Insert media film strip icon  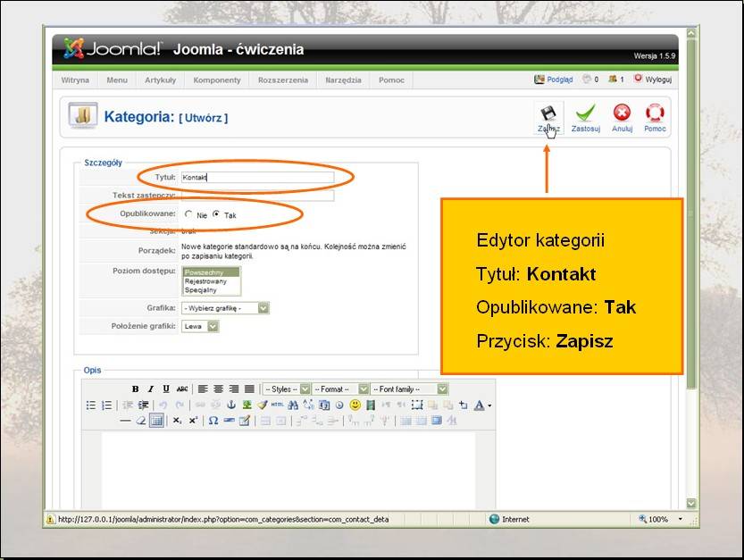pyautogui.click(x=371, y=405)
